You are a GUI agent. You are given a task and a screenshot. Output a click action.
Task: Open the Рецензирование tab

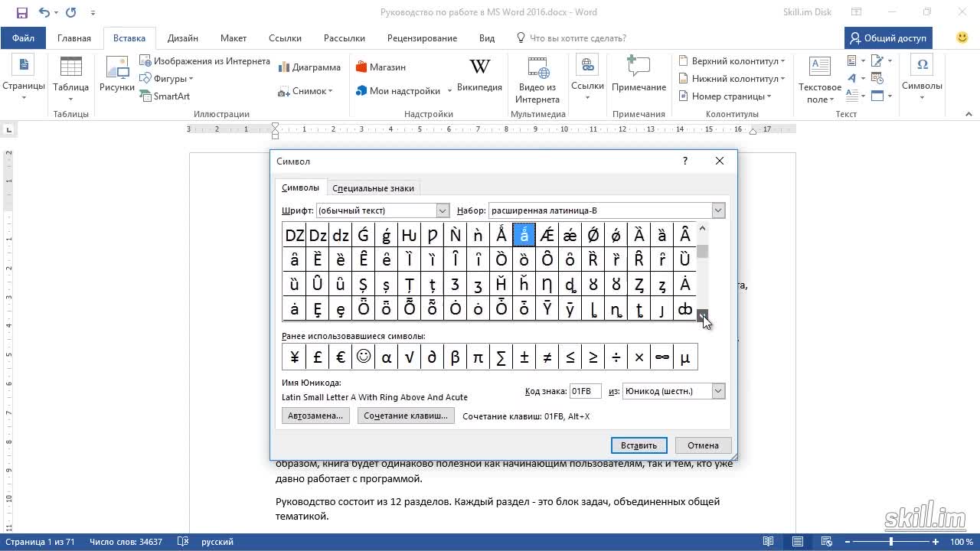[422, 38]
